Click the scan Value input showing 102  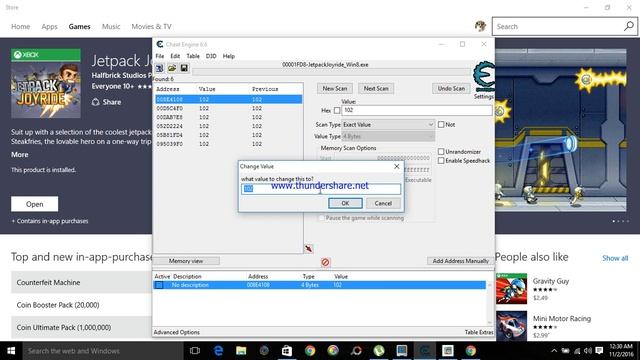point(417,110)
